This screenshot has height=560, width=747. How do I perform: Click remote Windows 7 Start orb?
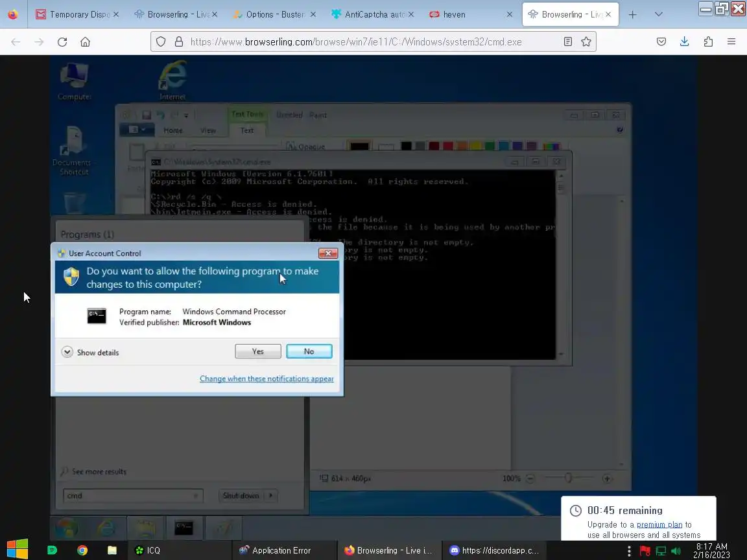coord(67,528)
